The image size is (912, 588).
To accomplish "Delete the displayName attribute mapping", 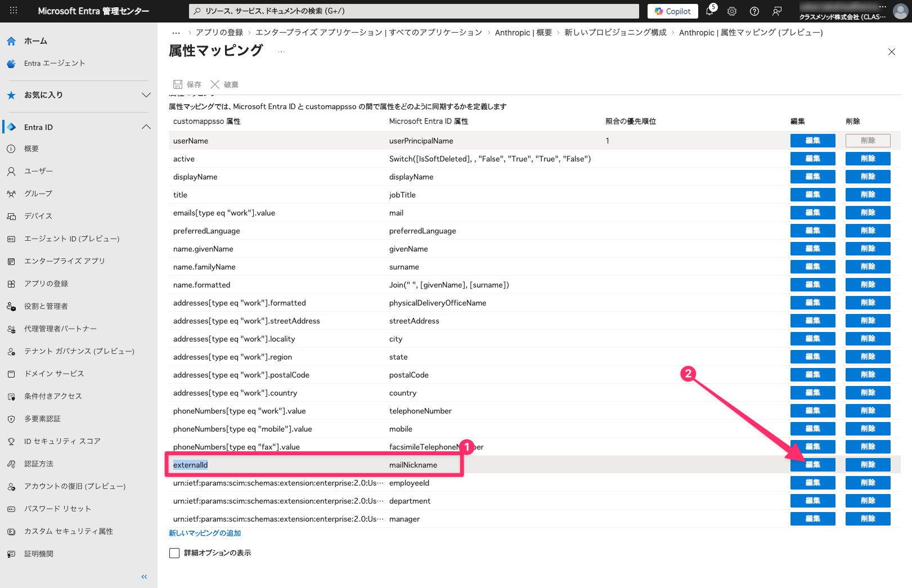I will click(868, 177).
